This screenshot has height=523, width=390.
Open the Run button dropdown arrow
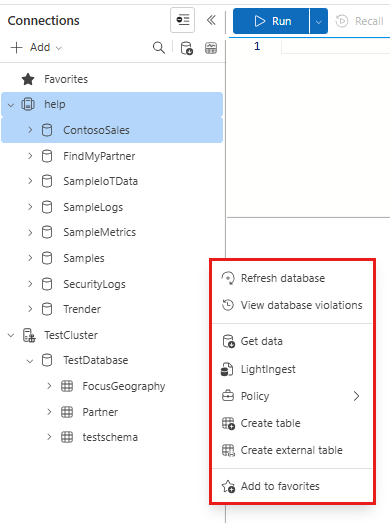coord(319,21)
